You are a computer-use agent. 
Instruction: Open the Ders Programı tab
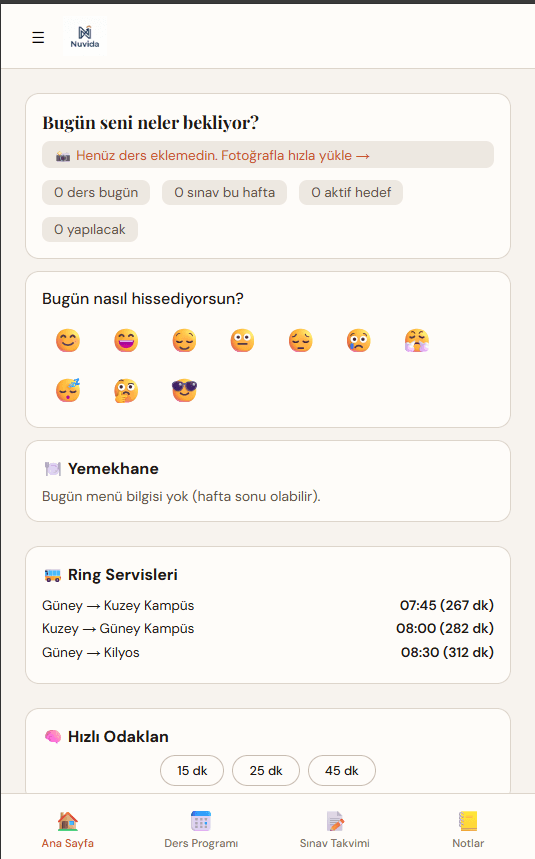201,829
